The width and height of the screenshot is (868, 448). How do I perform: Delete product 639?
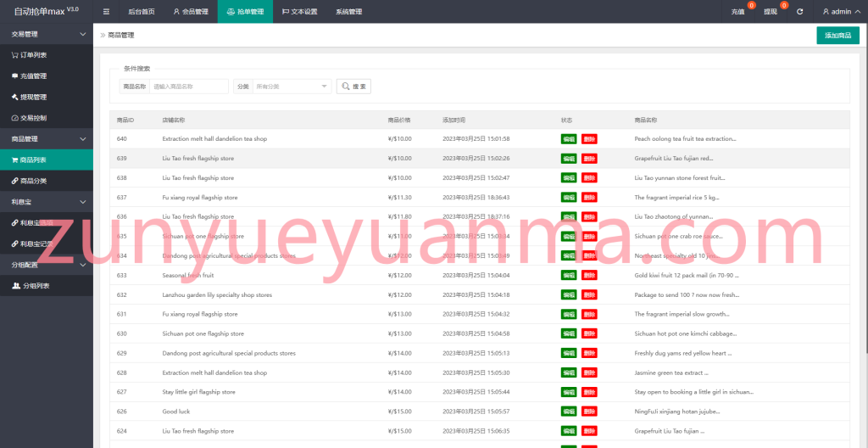click(x=589, y=159)
